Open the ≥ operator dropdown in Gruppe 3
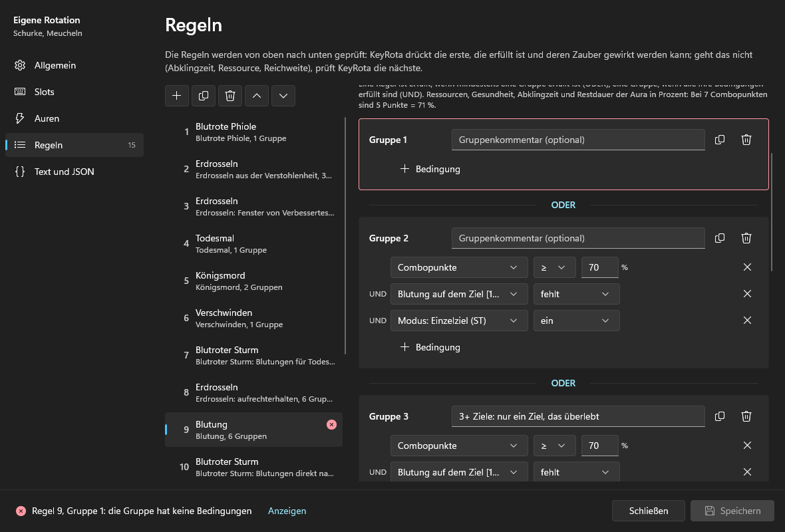This screenshot has width=785, height=532. pyautogui.click(x=554, y=446)
